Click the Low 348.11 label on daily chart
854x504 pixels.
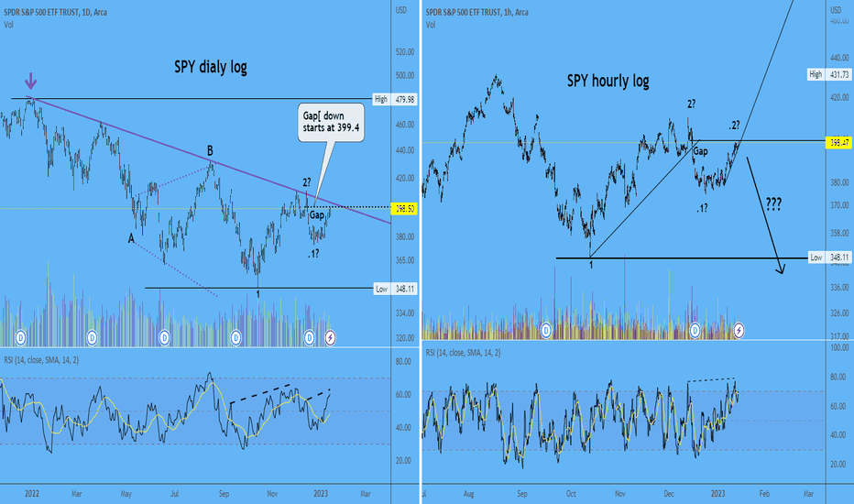pyautogui.click(x=396, y=289)
